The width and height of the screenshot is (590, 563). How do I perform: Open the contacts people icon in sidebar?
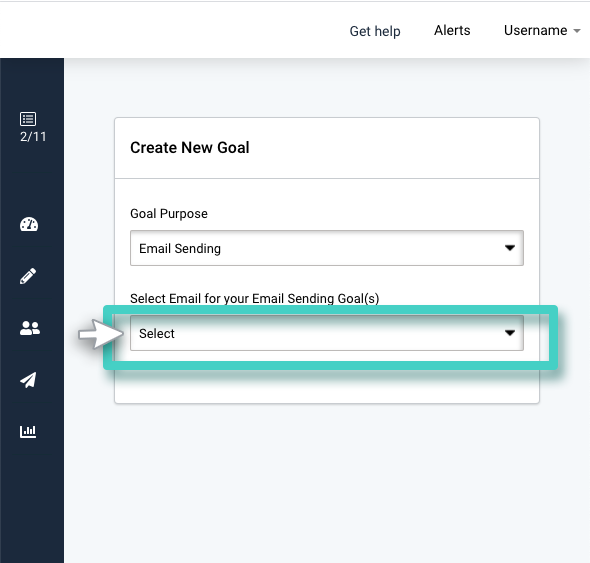[30, 328]
